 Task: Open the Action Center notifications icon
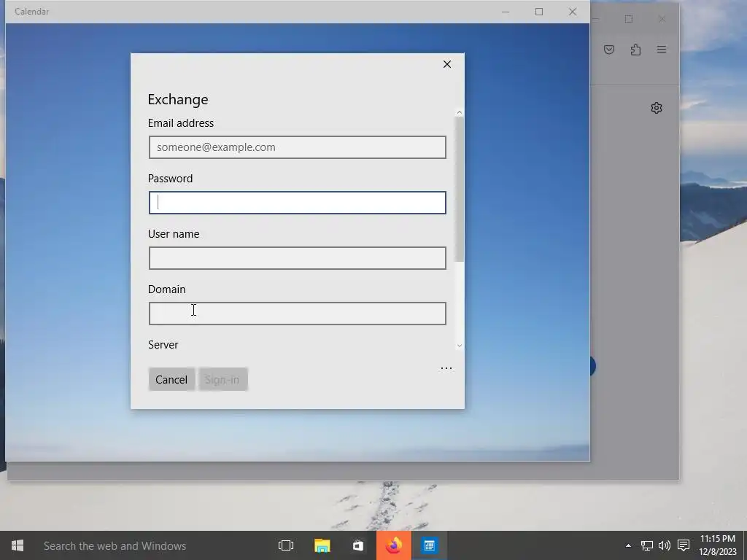click(684, 545)
